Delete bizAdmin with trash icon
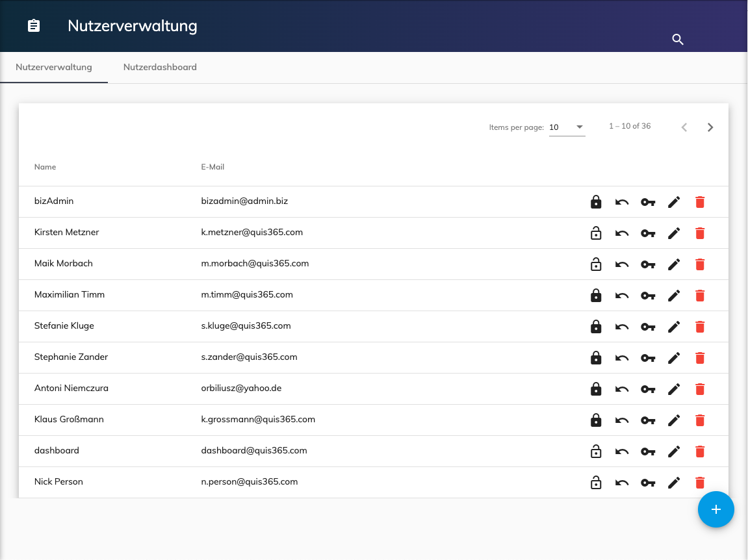Viewport: 748px width, 560px height. [700, 202]
